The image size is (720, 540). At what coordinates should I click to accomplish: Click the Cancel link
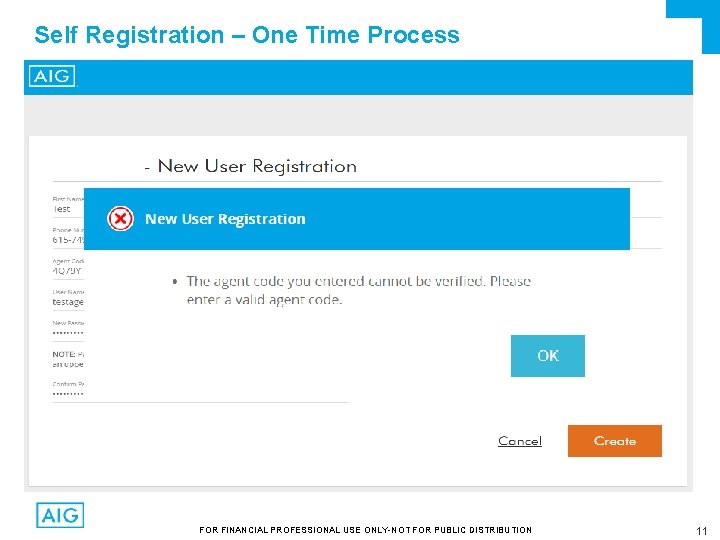[x=519, y=441]
